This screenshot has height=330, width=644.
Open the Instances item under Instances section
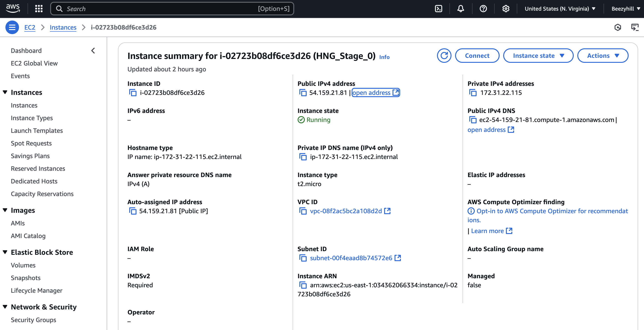point(24,105)
